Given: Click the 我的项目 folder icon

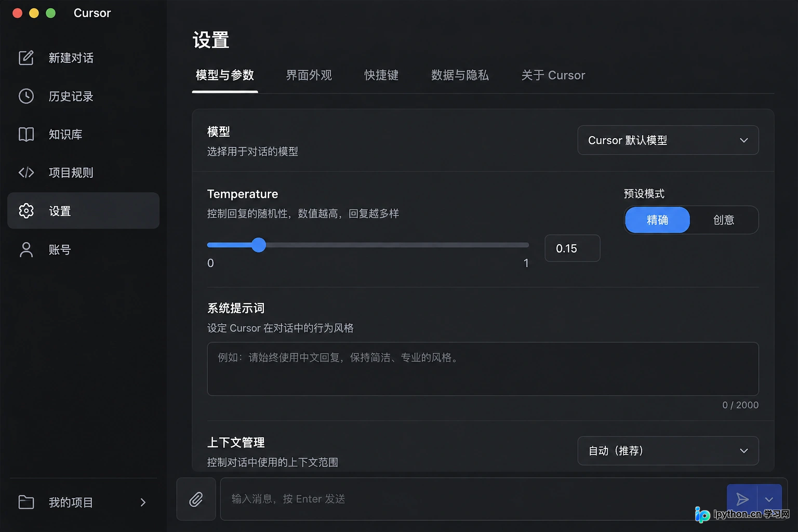Looking at the screenshot, I should tap(26, 502).
